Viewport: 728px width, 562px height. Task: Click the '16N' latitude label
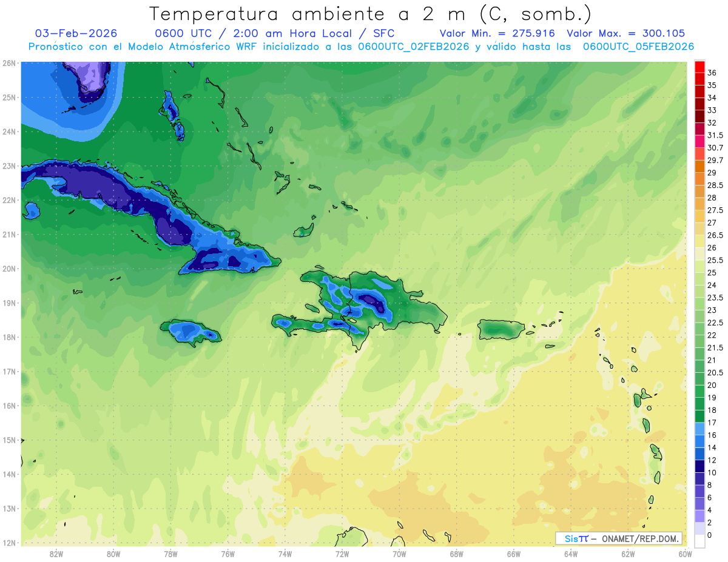[9, 406]
